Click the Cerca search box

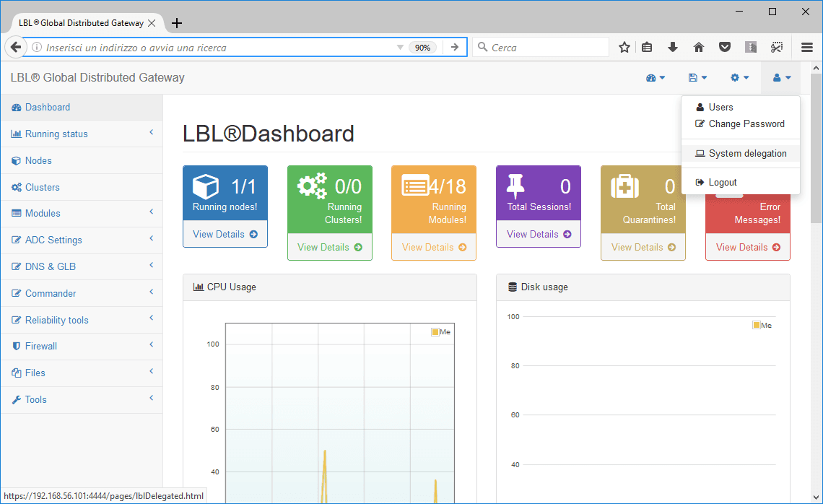tap(541, 47)
